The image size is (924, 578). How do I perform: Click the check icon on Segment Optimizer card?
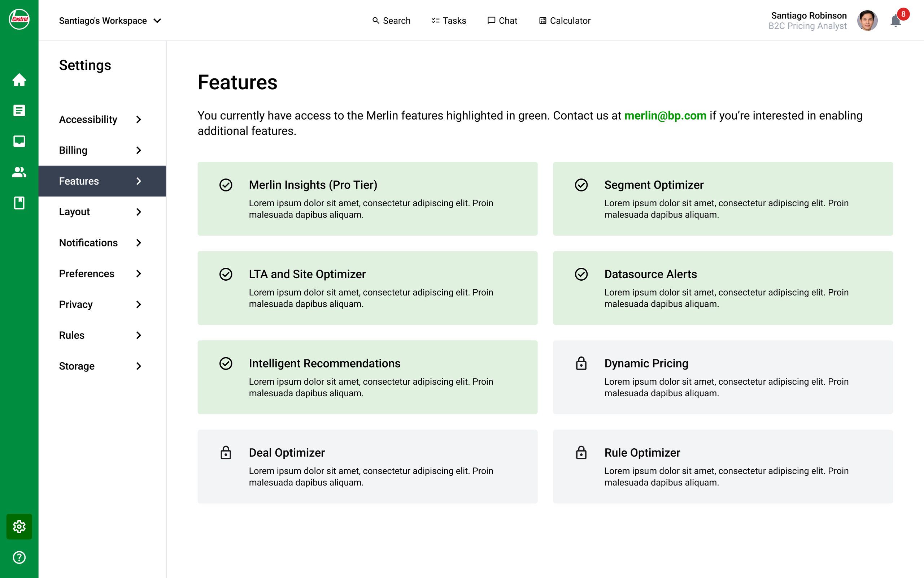click(x=581, y=185)
